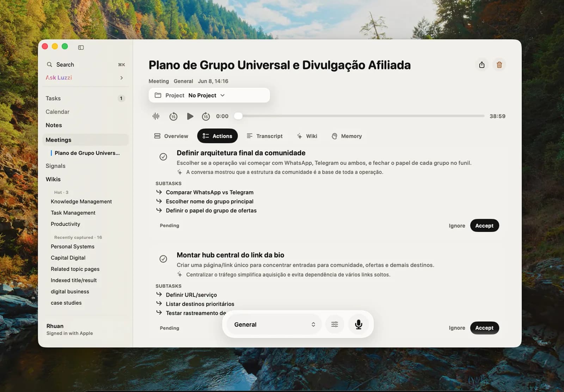Switch to the Memory tab
This screenshot has width=564, height=392.
(x=347, y=136)
